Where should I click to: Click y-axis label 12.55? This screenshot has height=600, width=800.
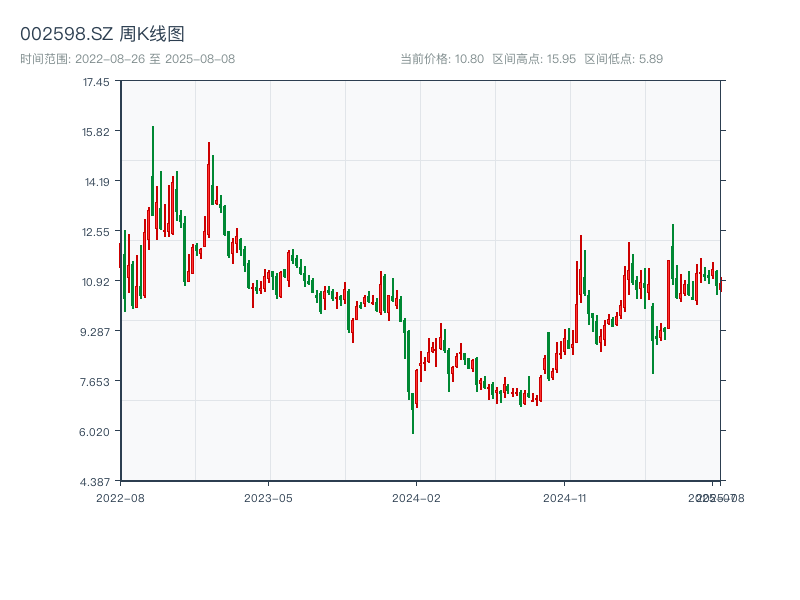pyautogui.click(x=96, y=232)
